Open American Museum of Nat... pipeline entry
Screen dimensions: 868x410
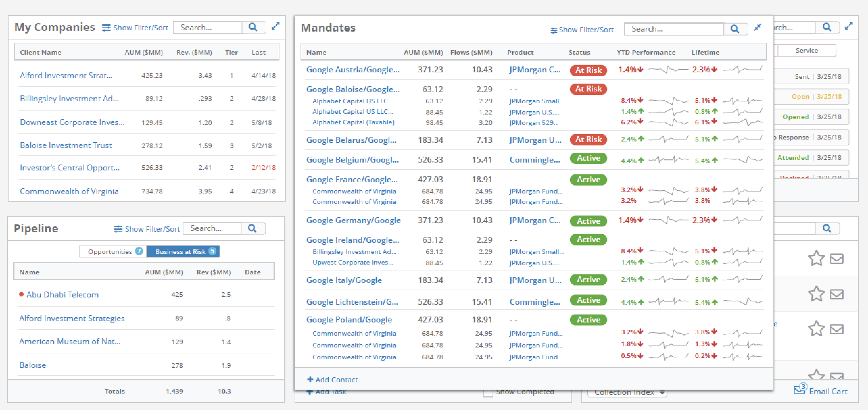(x=70, y=342)
